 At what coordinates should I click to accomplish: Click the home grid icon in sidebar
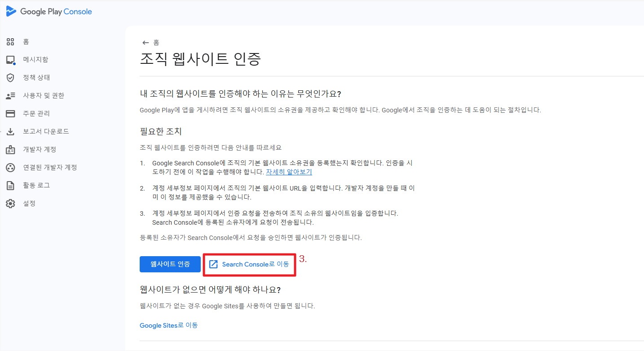pos(10,42)
